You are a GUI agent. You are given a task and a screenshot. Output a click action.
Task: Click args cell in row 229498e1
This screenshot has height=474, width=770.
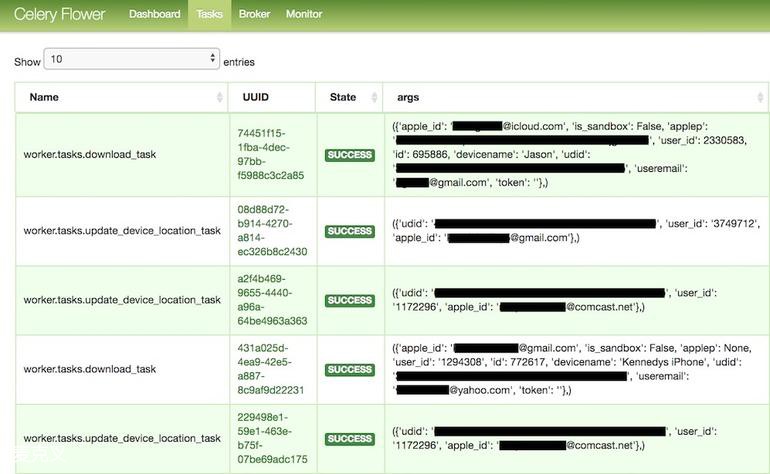click(576, 438)
